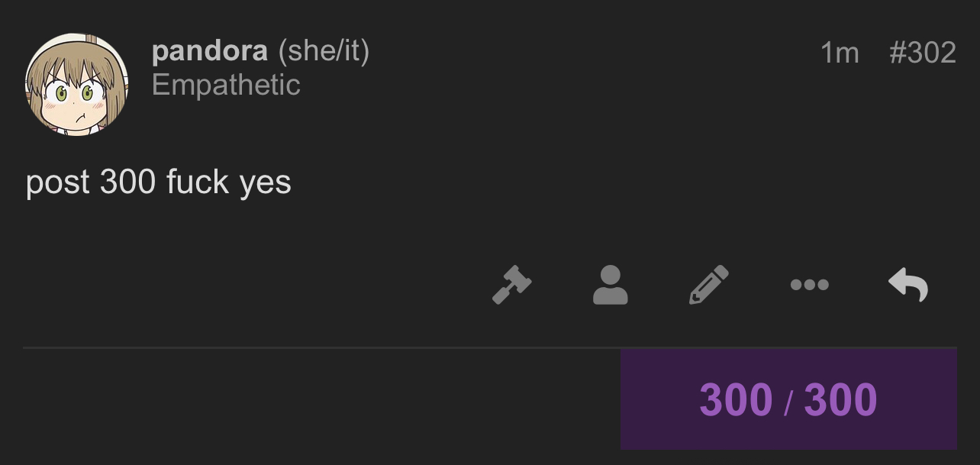This screenshot has height=465, width=980.
Task: Click the right 300 in the purple counter
Action: 840,399
